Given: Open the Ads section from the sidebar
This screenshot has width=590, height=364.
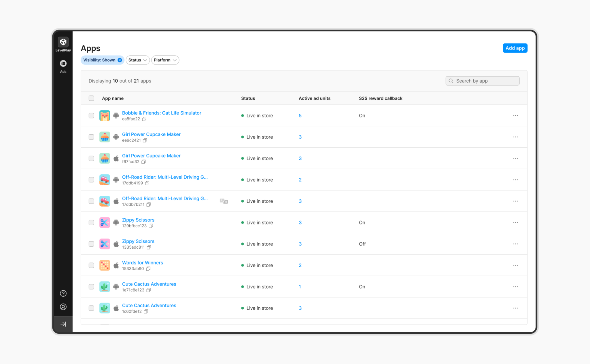Looking at the screenshot, I should pyautogui.click(x=63, y=63).
